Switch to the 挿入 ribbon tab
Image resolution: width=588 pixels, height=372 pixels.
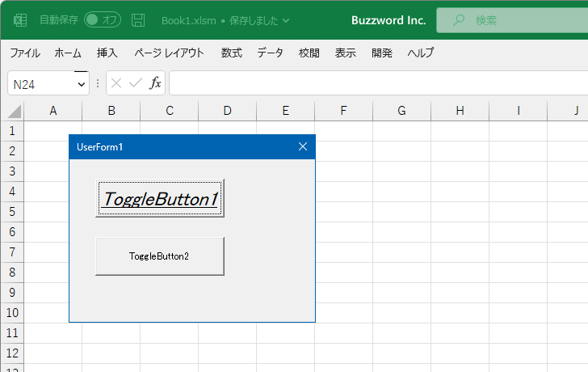[107, 53]
